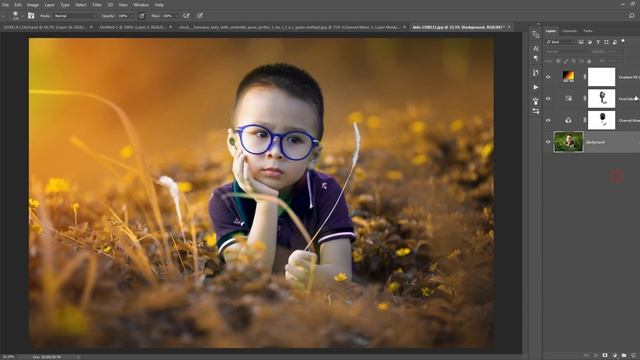Image resolution: width=640 pixels, height=360 pixels.
Task: Select the Channel Mixer layer mask thumbnail
Action: click(x=601, y=120)
